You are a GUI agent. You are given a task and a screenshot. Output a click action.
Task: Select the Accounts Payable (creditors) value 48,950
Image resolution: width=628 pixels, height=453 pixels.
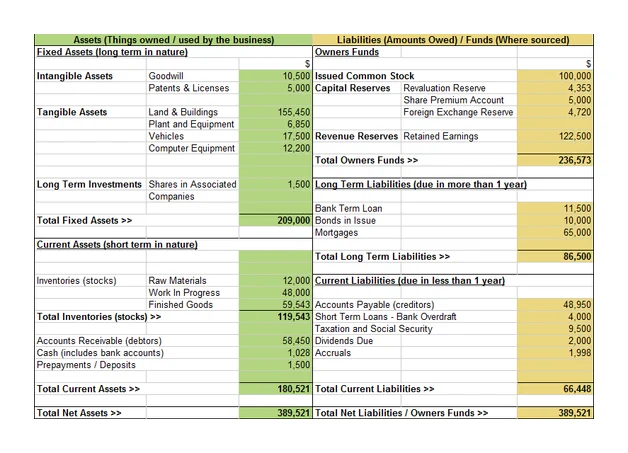[577, 305]
